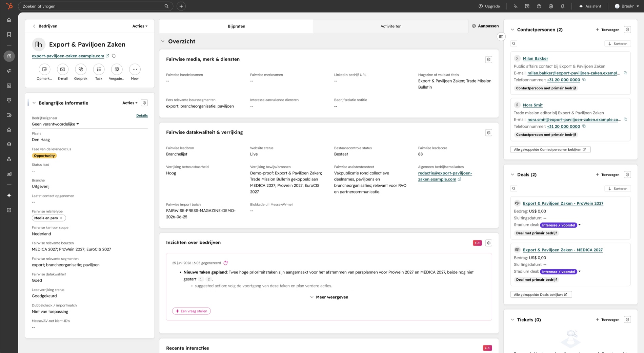This screenshot has width=644, height=353.
Task: Collapse the Belangrijke informatie section
Action: (34, 103)
